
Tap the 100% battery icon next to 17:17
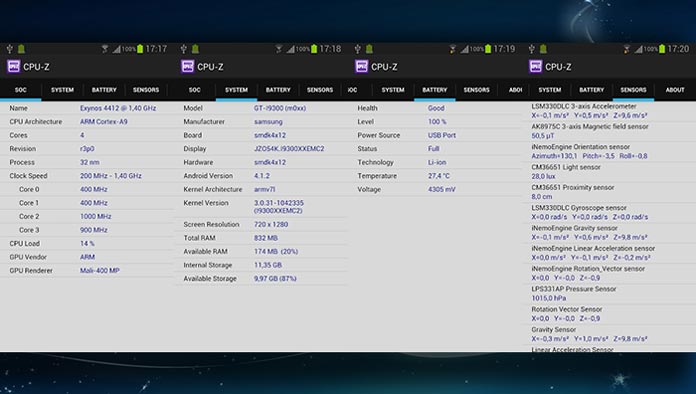click(x=140, y=49)
